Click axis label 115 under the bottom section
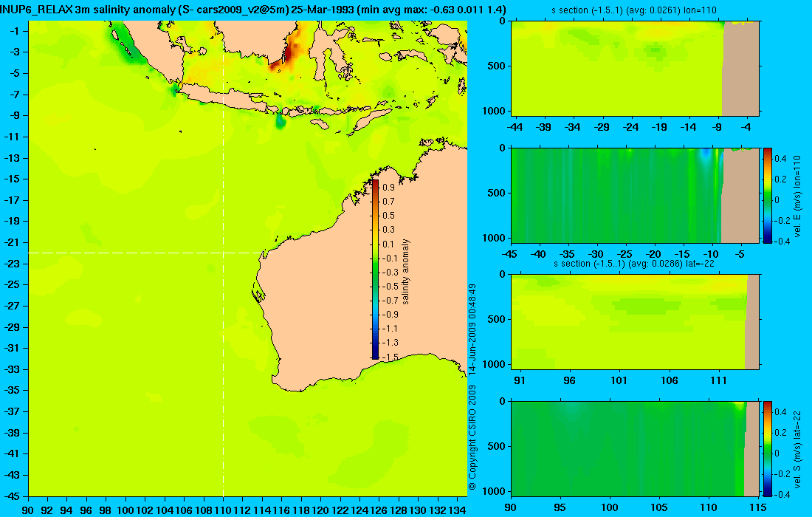Image resolution: width=812 pixels, height=517 pixels. tap(758, 507)
